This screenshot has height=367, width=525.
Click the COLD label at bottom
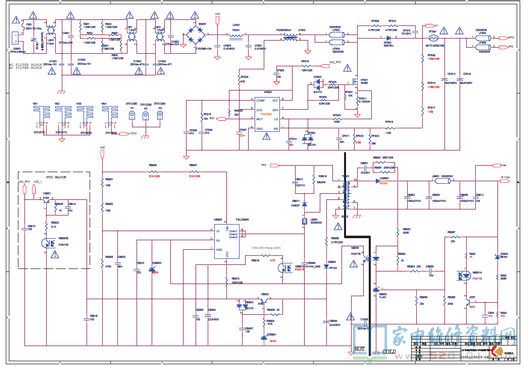click(x=389, y=351)
